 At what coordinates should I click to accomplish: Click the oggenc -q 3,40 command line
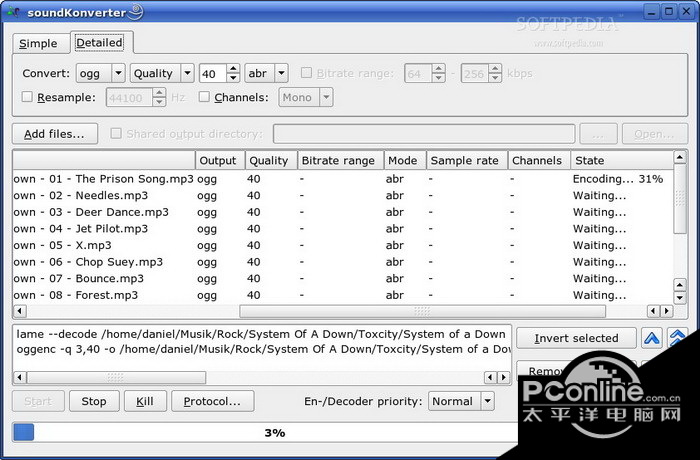pos(262,349)
